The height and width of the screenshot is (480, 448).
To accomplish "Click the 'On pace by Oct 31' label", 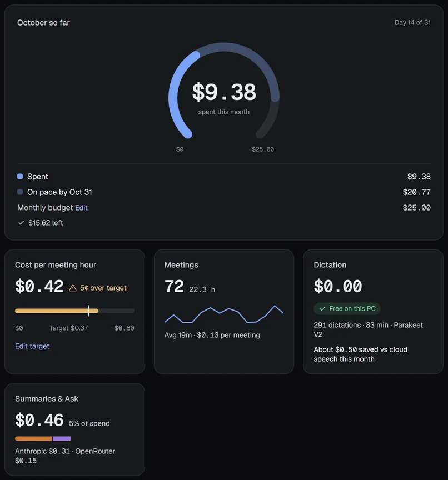I will pos(59,192).
